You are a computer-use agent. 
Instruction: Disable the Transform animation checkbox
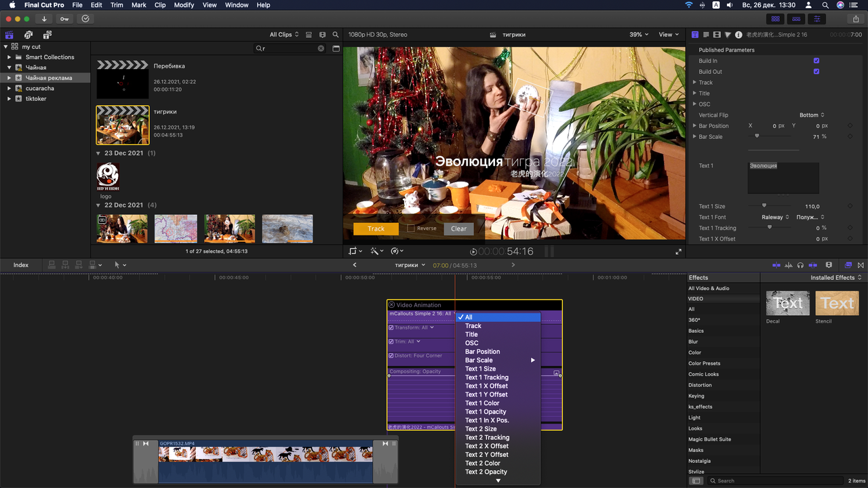391,327
